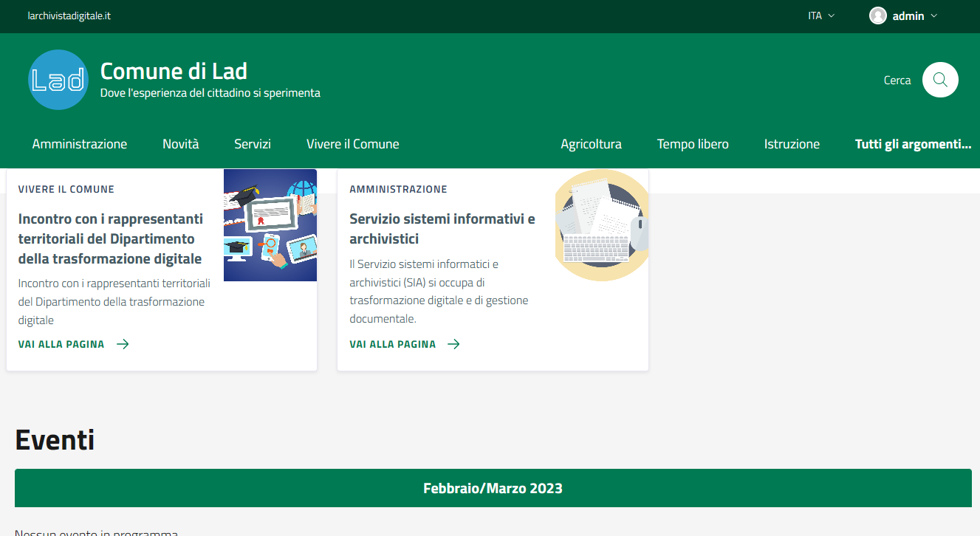The image size is (980, 536).
Task: Click arrow icon in Incontro card
Action: 123,344
